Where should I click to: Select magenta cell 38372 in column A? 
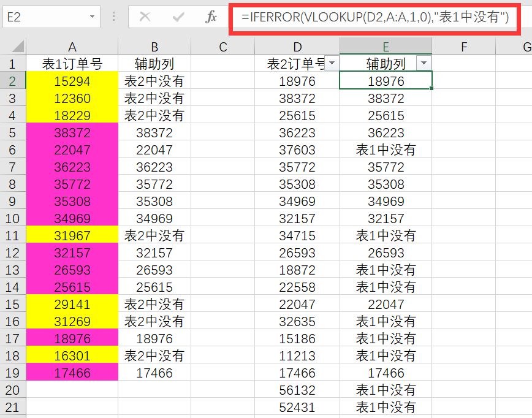tap(72, 132)
